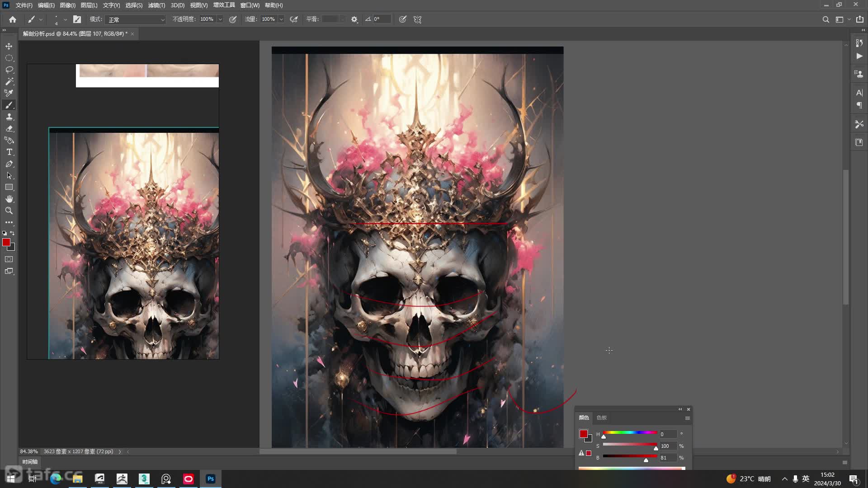Open the Character panel icon
The image size is (868, 488).
pyautogui.click(x=859, y=93)
